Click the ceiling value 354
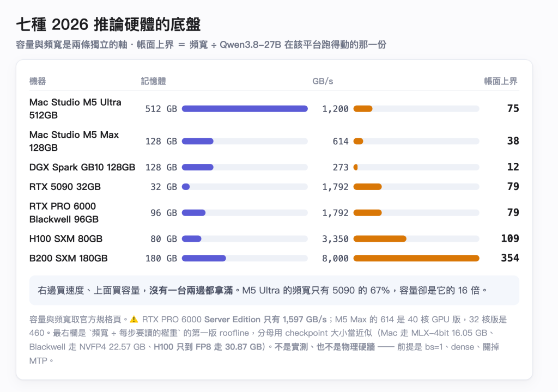 (x=510, y=258)
